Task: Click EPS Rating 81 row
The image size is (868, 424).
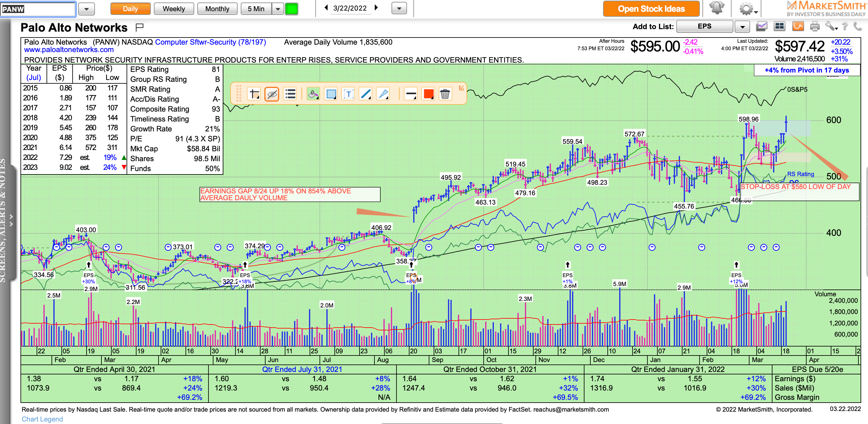Action: tap(175, 69)
